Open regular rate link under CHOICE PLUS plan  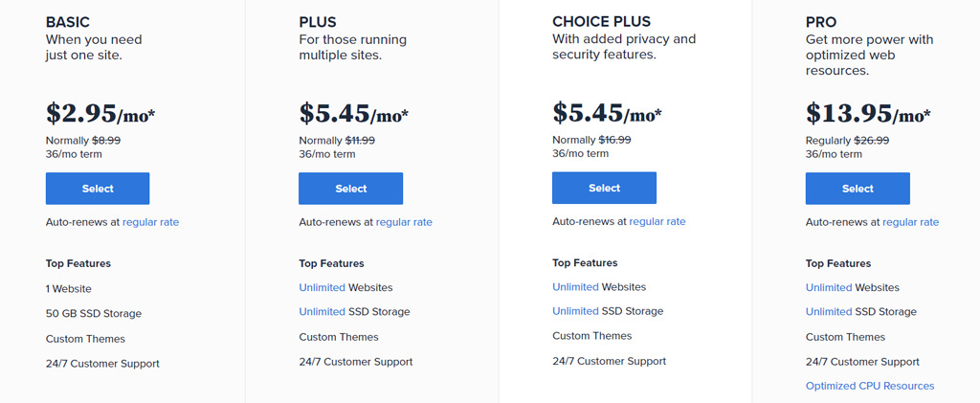coord(657,221)
